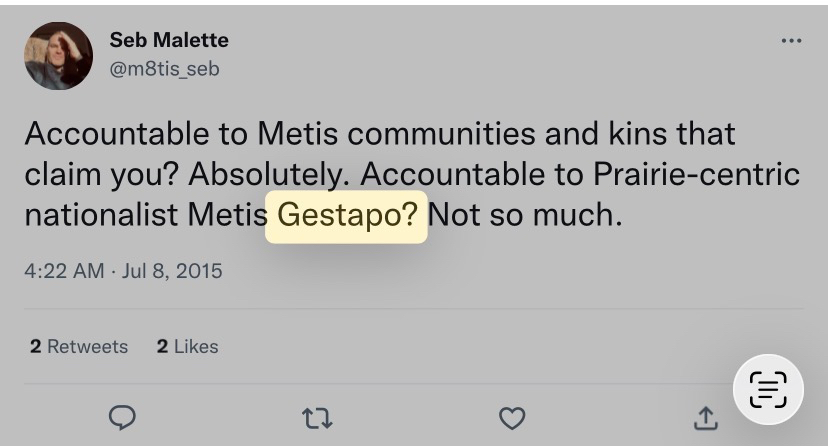Click the words "Not so much."
The width and height of the screenshot is (828, 446).
coord(525,216)
